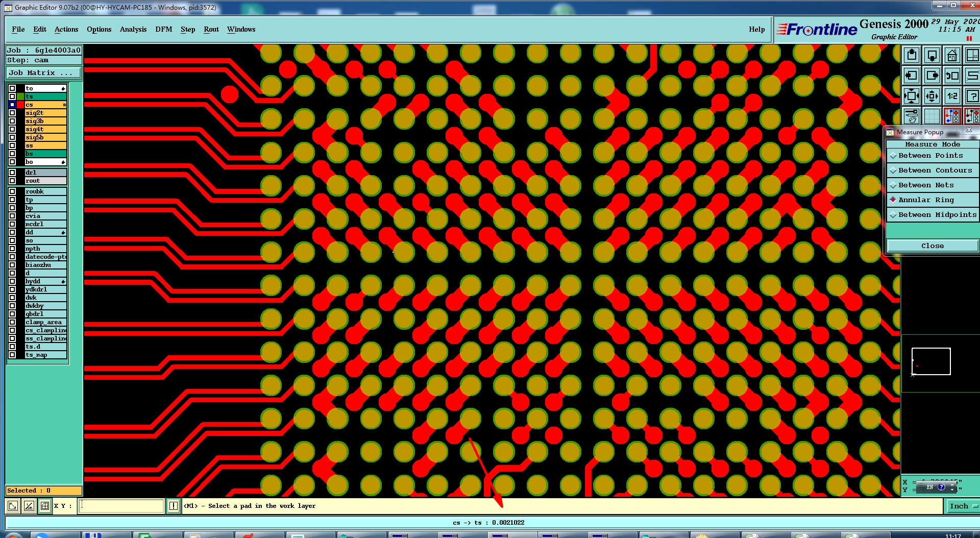Click the pan right icon in the view toolbar

[932, 76]
